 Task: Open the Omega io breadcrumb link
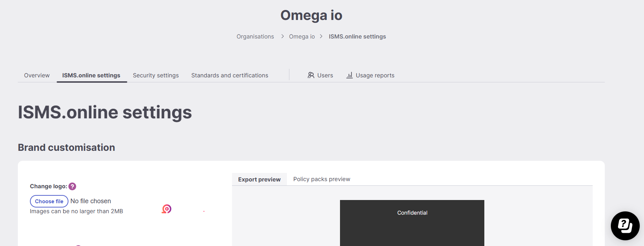[x=302, y=36]
